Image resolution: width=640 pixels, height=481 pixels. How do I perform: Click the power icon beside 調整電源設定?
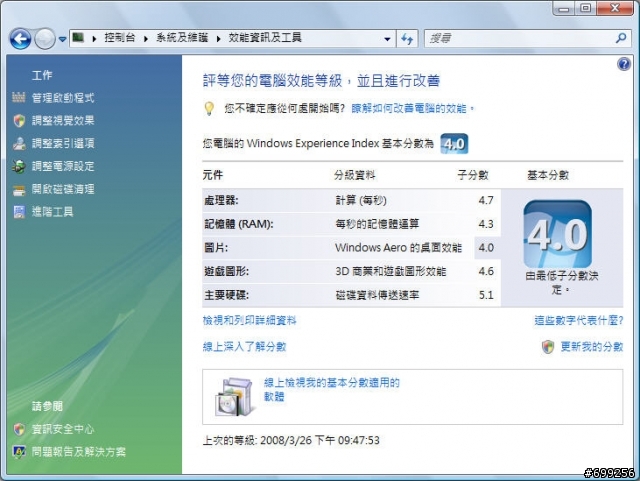(x=19, y=166)
